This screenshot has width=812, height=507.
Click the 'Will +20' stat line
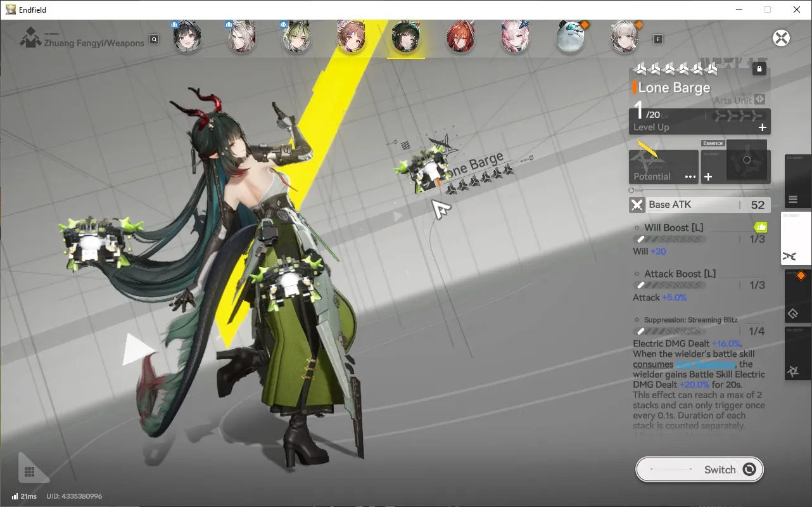click(x=649, y=252)
